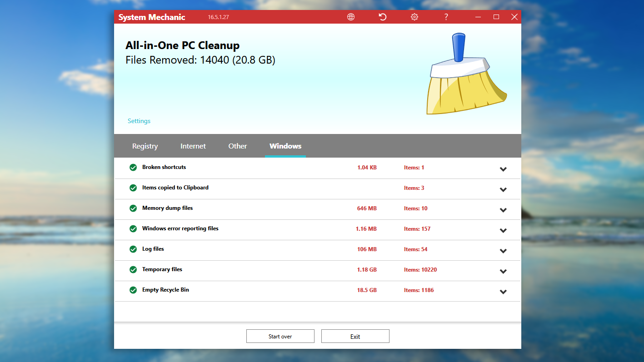Click green checkmark beside Log files
Image resolution: width=644 pixels, height=362 pixels.
coord(133,249)
